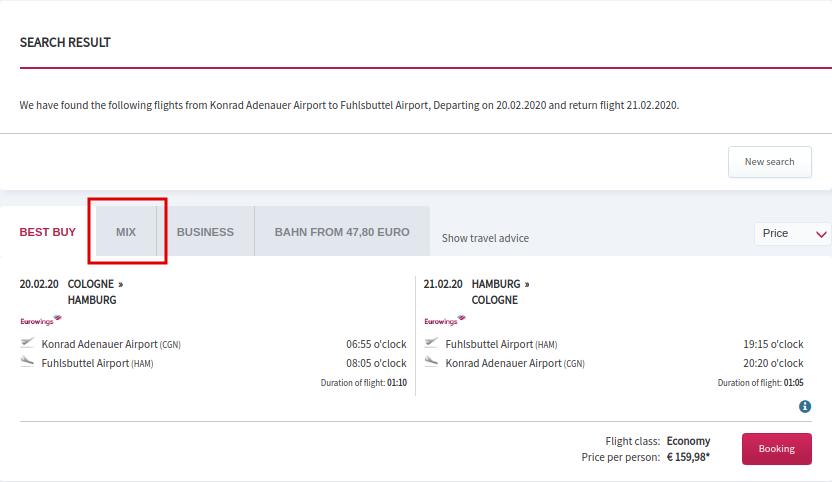
Task: Click the Show travel advice link
Action: (x=485, y=238)
